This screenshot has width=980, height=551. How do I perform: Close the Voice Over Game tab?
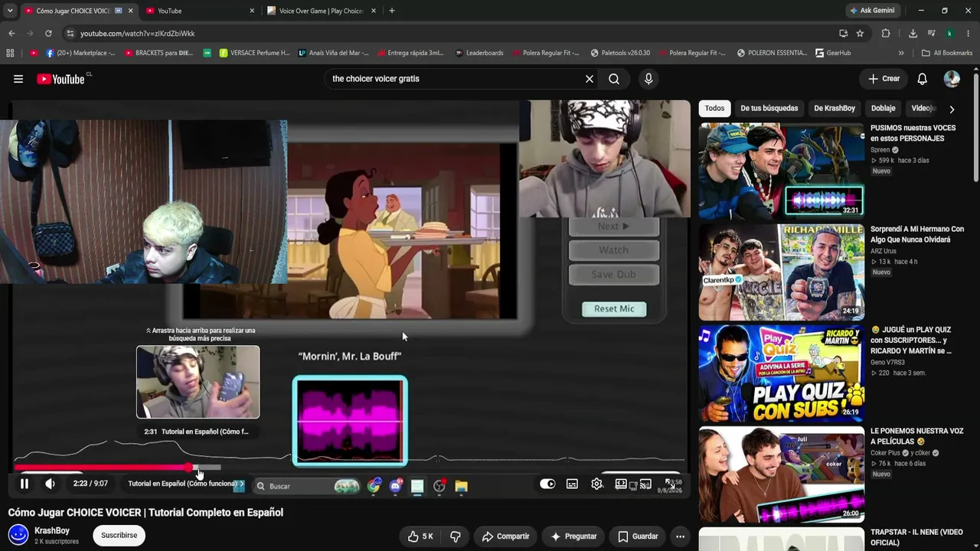point(373,11)
